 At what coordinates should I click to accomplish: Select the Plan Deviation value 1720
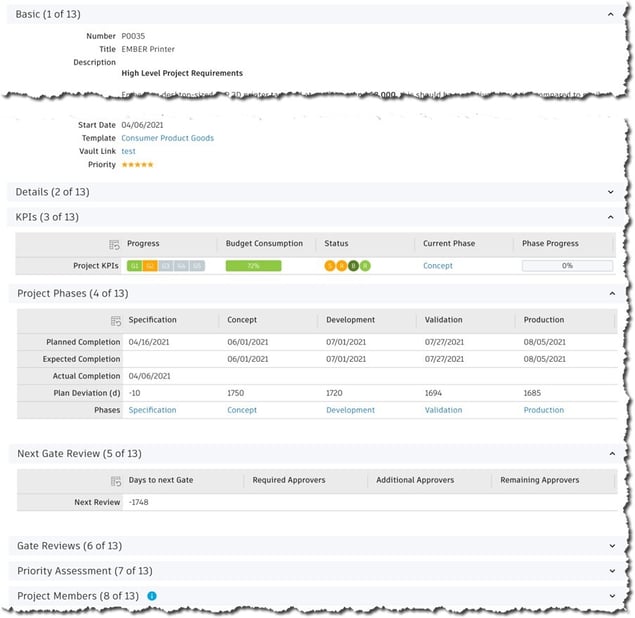(x=334, y=393)
